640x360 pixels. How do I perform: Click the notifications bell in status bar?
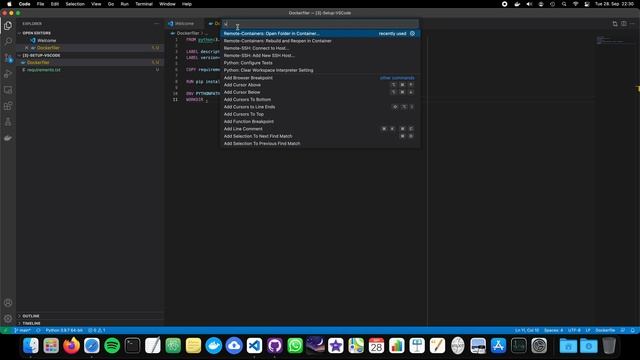[633, 330]
